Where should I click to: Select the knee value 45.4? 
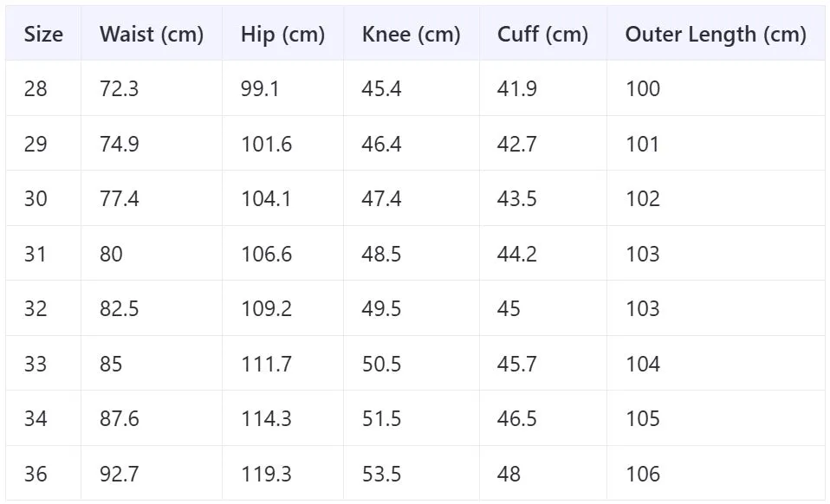[x=381, y=88]
